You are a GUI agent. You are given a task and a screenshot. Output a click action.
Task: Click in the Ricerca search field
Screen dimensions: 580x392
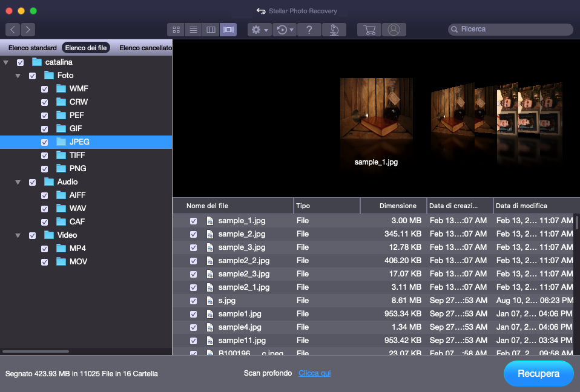[x=515, y=29]
